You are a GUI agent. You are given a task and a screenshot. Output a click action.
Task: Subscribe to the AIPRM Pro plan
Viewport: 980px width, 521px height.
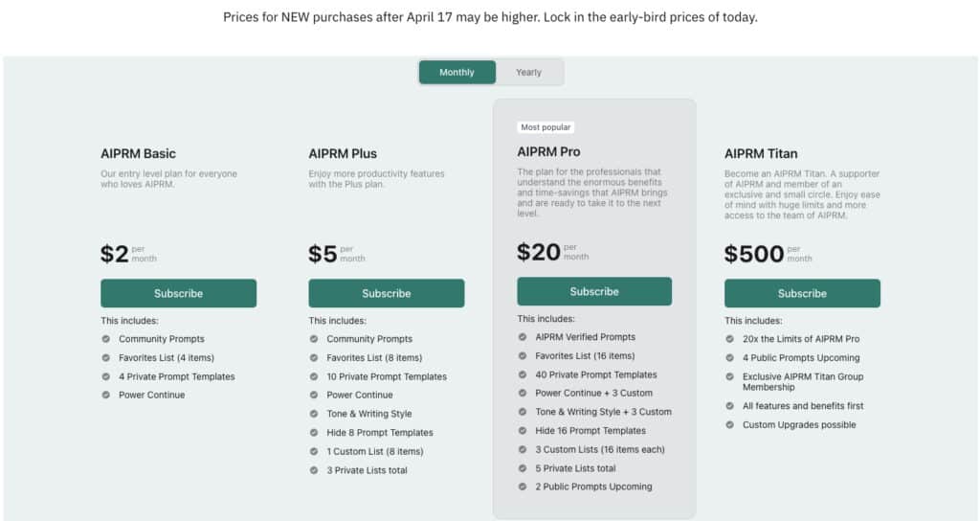[594, 291]
